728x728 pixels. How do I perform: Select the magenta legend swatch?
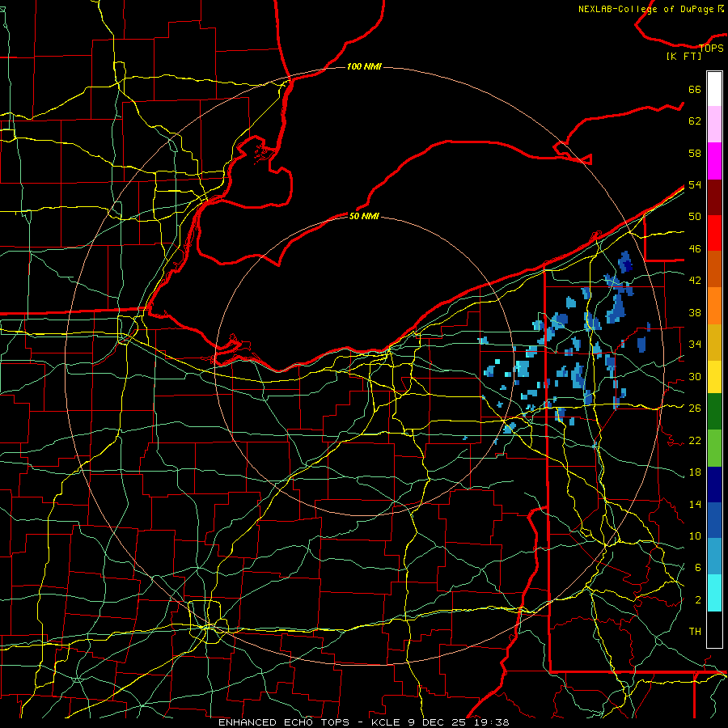[x=714, y=161]
